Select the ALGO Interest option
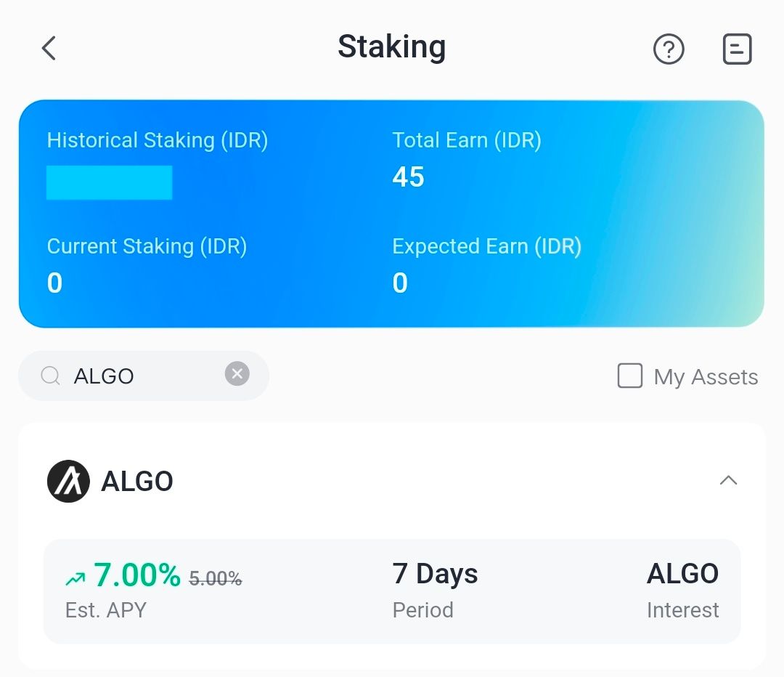Viewport: 784px width, 677px height. [682, 574]
